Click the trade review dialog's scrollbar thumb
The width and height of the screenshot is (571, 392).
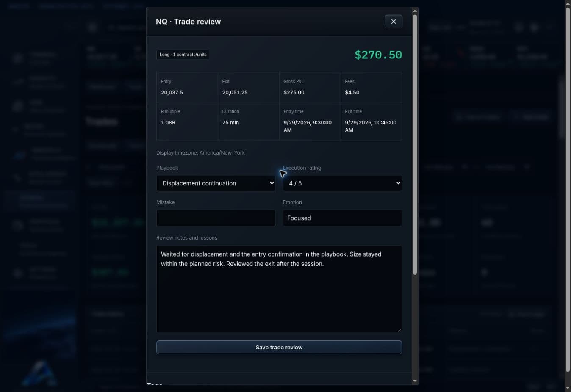[x=415, y=145]
